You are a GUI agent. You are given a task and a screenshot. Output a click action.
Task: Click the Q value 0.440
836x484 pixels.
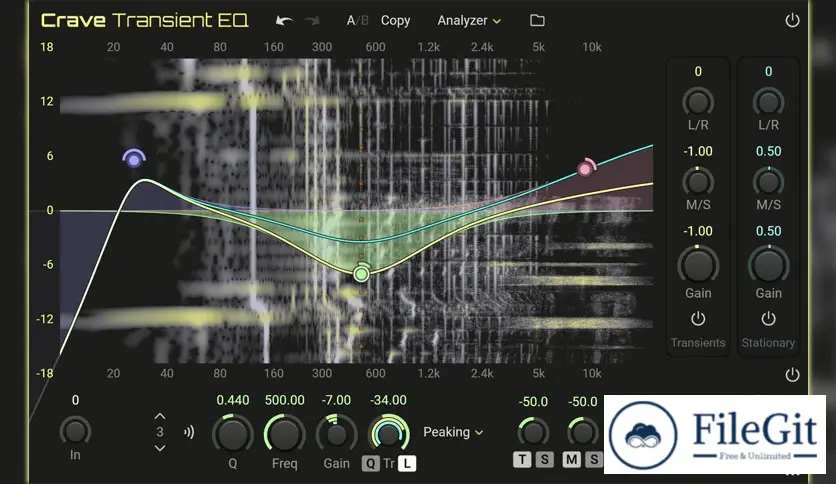pyautogui.click(x=232, y=400)
